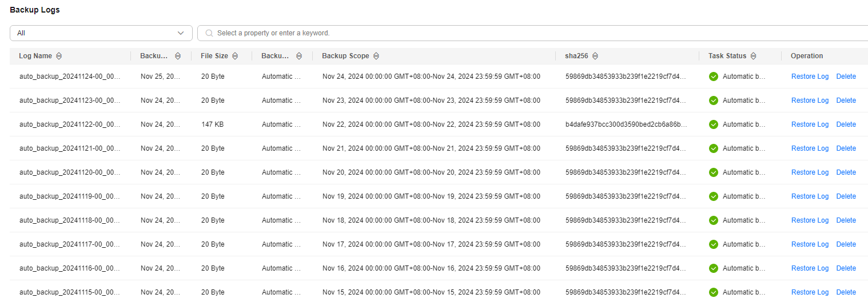The width and height of the screenshot is (868, 302).
Task: Click the b4dafe937bcc sha256 hash value
Action: [626, 124]
